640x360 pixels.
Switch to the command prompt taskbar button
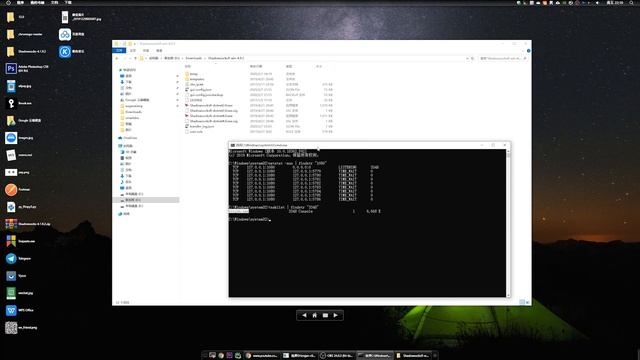[374, 356]
